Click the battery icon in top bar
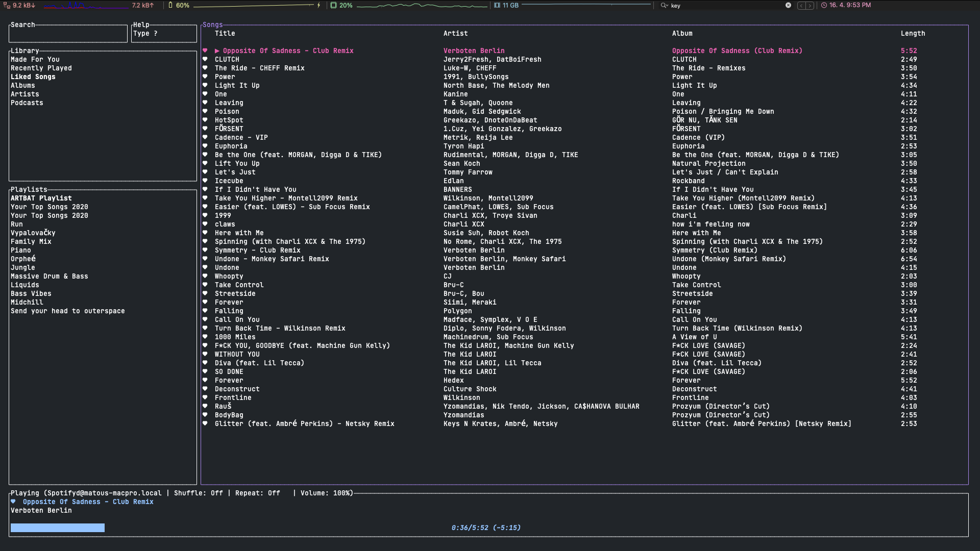The height and width of the screenshot is (551, 980). pyautogui.click(x=170, y=5)
